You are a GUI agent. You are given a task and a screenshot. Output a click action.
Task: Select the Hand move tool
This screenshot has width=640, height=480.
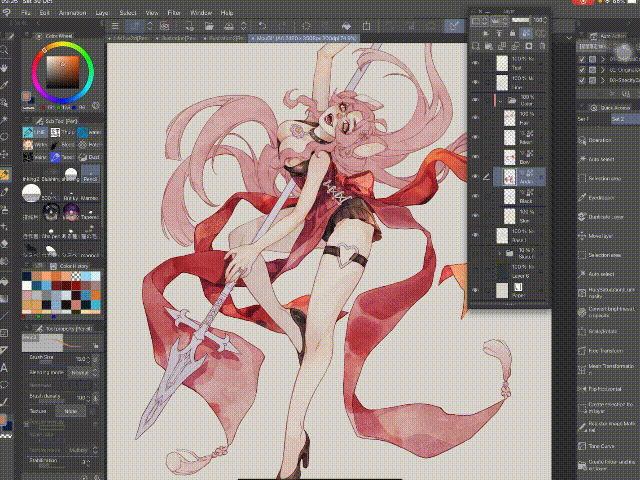tap(4, 68)
